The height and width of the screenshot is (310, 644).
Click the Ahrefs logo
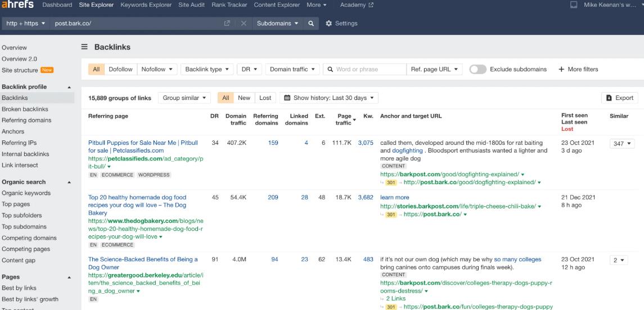pos(17,5)
